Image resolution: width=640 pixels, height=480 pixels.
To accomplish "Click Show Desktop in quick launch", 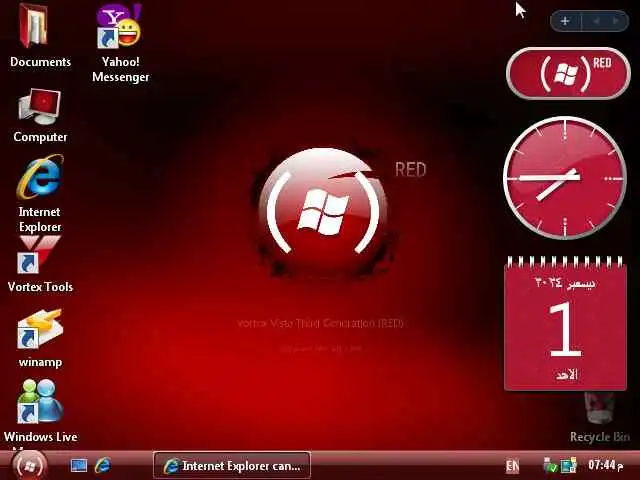I will coord(79,465).
